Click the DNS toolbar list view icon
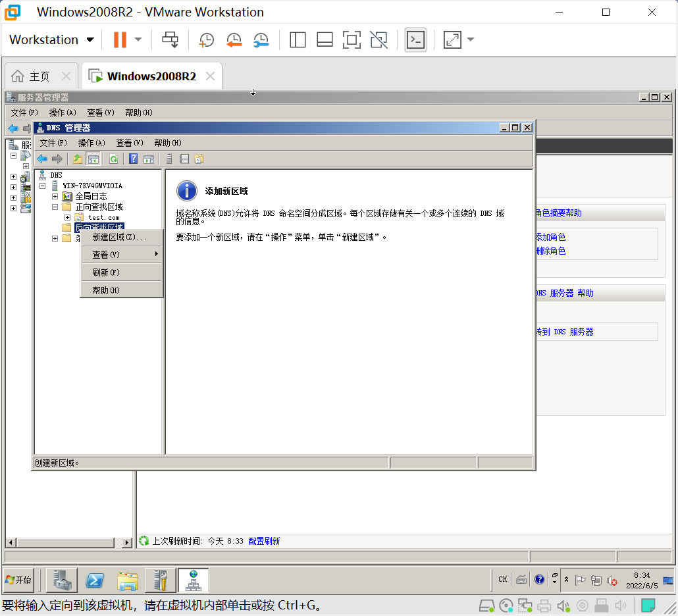The height and width of the screenshot is (616, 678). [184, 159]
